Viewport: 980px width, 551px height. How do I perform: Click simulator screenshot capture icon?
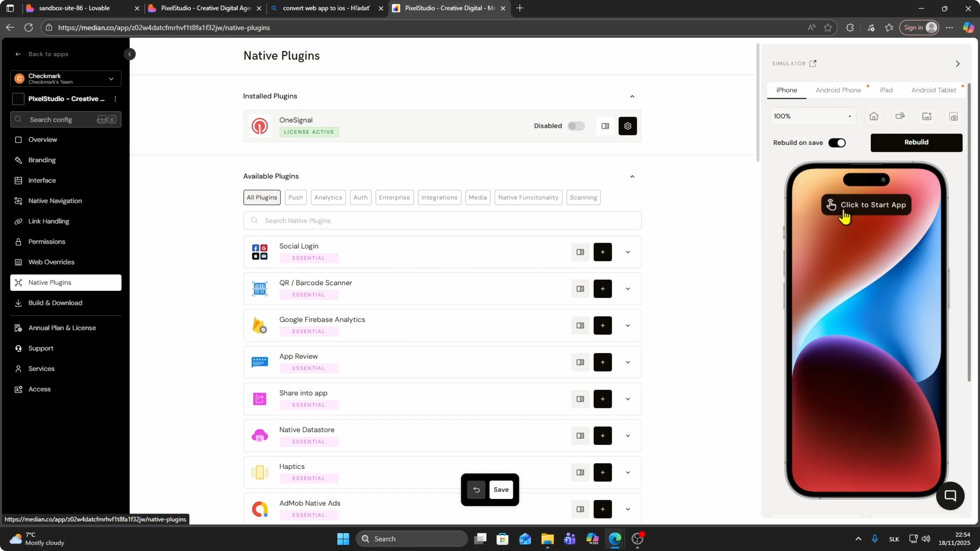tap(953, 116)
